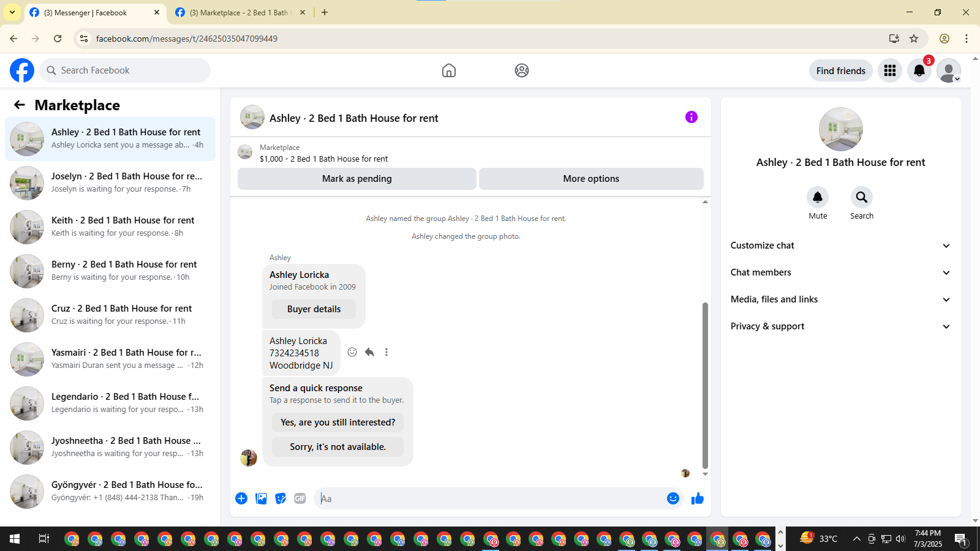Show hidden system tray icons
The width and height of the screenshot is (980, 551).
(856, 539)
